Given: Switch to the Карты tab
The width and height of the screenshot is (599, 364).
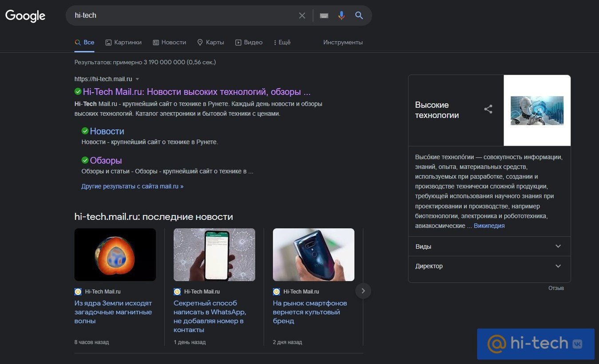Looking at the screenshot, I should [x=210, y=42].
